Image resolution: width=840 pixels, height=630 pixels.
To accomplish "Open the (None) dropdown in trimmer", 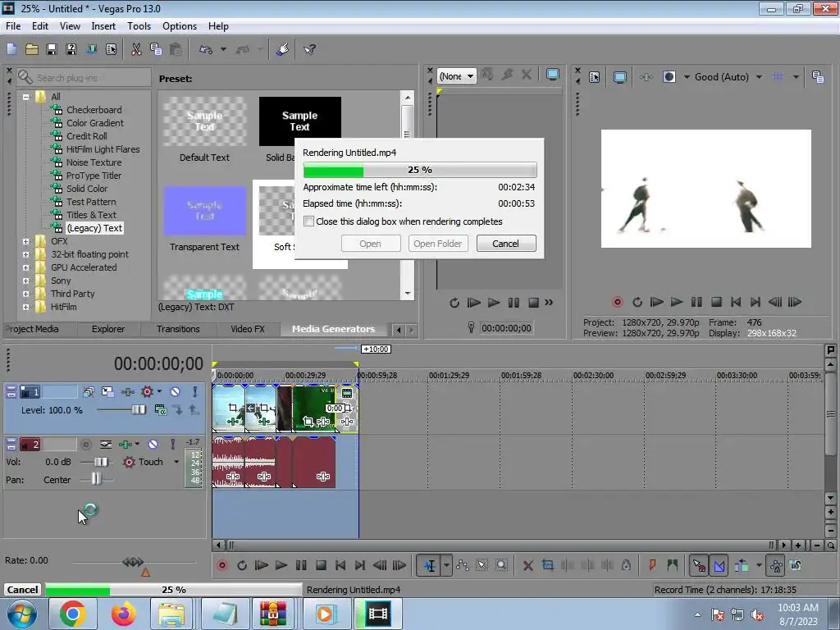I will (456, 76).
